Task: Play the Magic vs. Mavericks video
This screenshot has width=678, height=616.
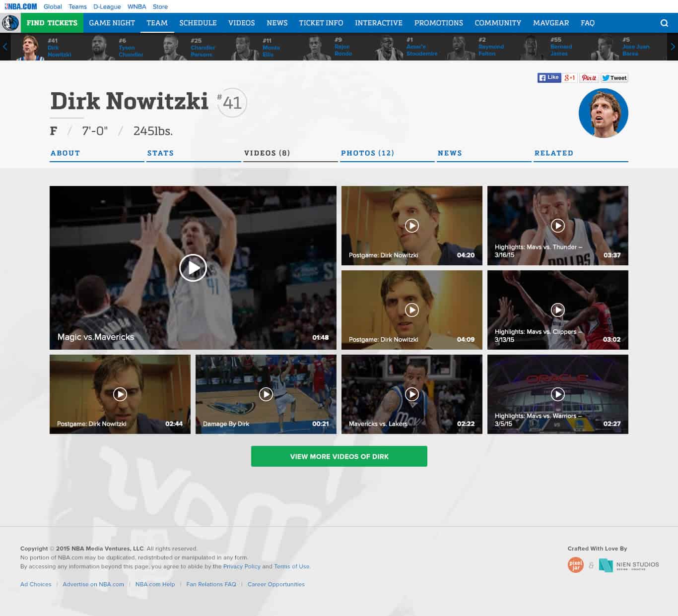Action: [x=193, y=268]
